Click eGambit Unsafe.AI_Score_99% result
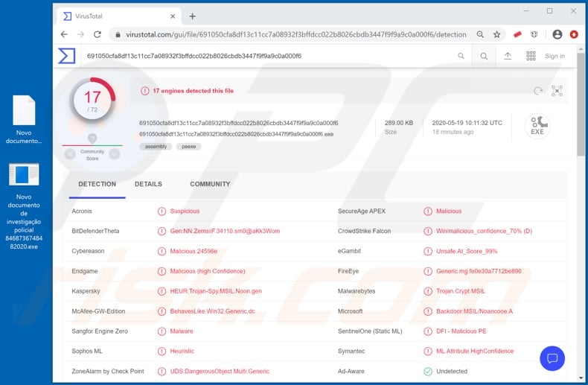Image resolution: width=588 pixels, height=385 pixels. pos(467,251)
